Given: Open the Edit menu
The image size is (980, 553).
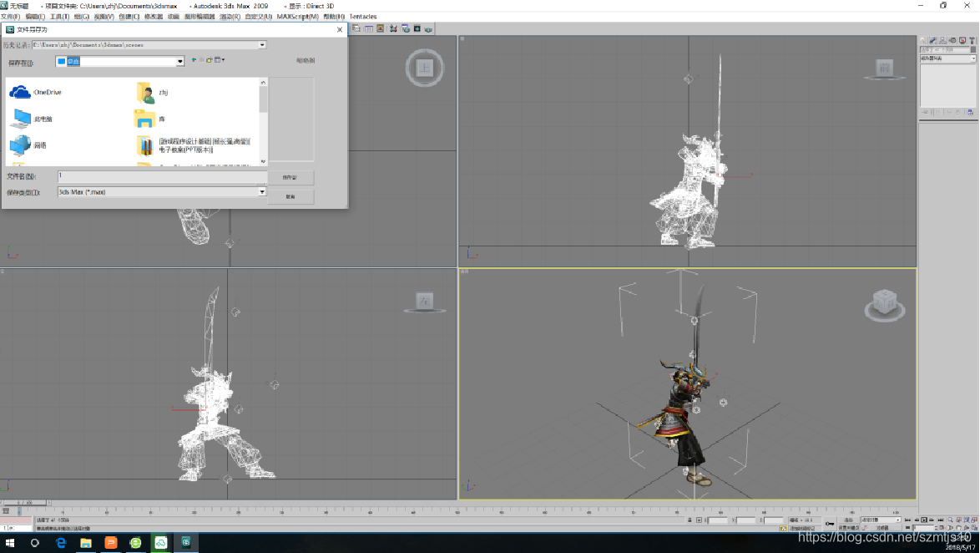Looking at the screenshot, I should click(35, 17).
